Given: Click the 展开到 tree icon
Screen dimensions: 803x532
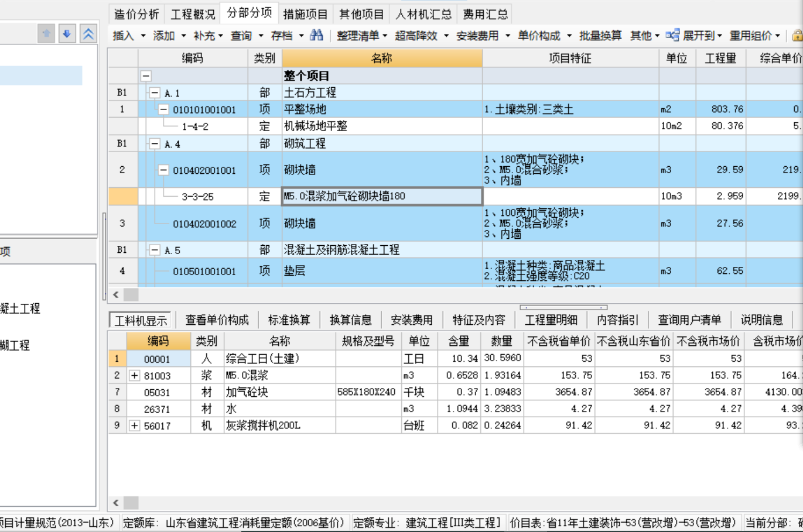Looking at the screenshot, I should point(672,35).
